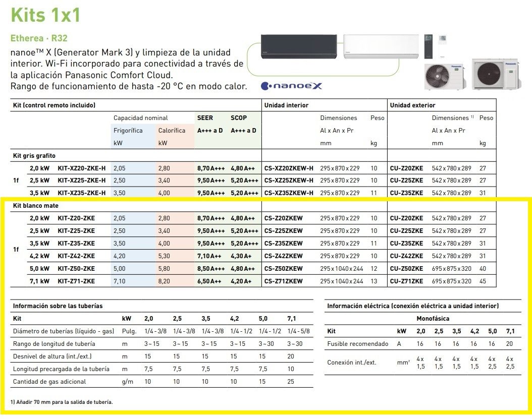
Task: Select the KIT-Z50-ZKE model cell
Action: tap(76, 268)
